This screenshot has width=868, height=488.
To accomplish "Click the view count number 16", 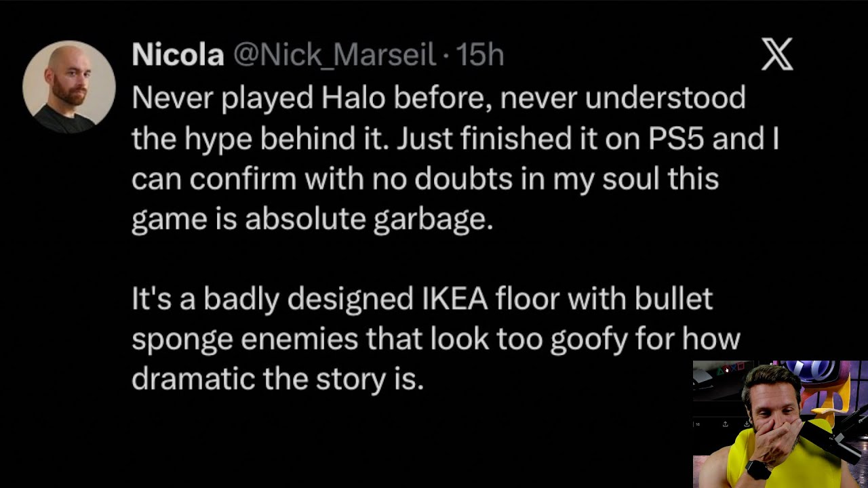I will coord(698,424).
